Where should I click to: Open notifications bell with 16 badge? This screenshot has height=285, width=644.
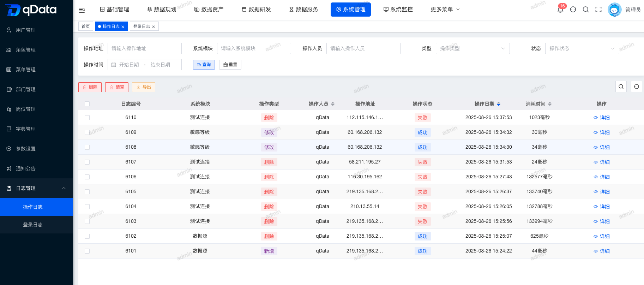coord(560,9)
